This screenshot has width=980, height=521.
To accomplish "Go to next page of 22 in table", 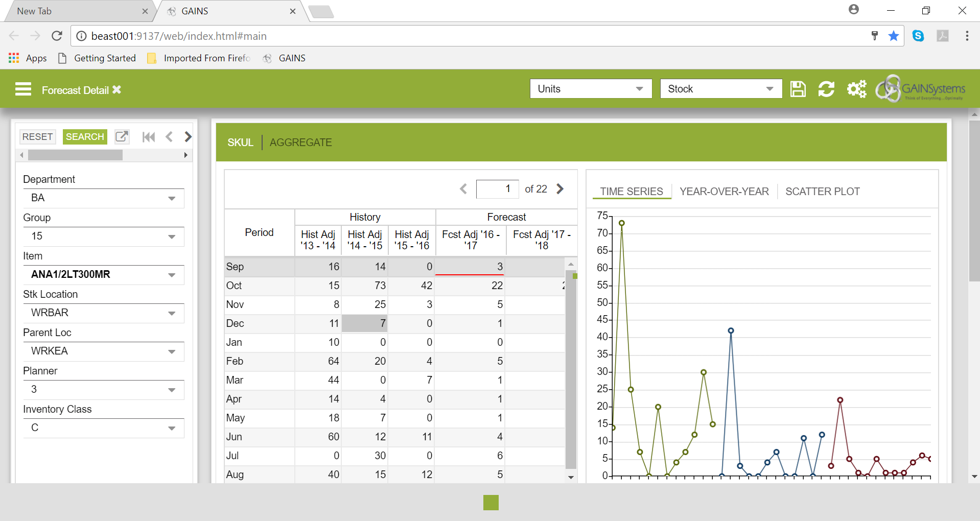I will pyautogui.click(x=561, y=189).
